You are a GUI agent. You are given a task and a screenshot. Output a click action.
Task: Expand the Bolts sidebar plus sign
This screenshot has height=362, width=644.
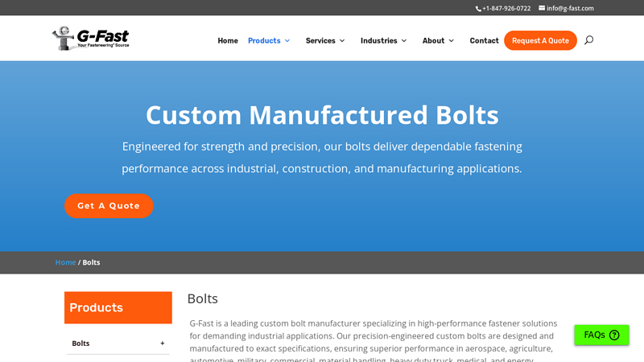click(163, 343)
